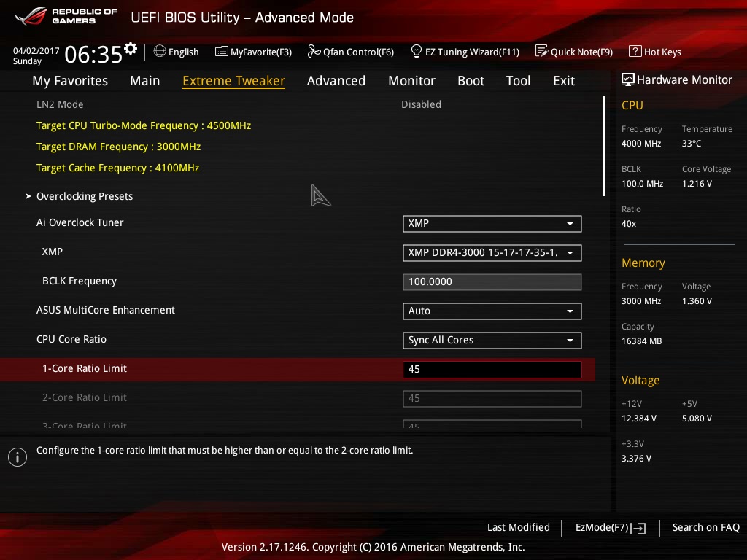Viewport: 747px width, 560px height.
Task: Click Hot Keys label
Action: [x=662, y=52]
